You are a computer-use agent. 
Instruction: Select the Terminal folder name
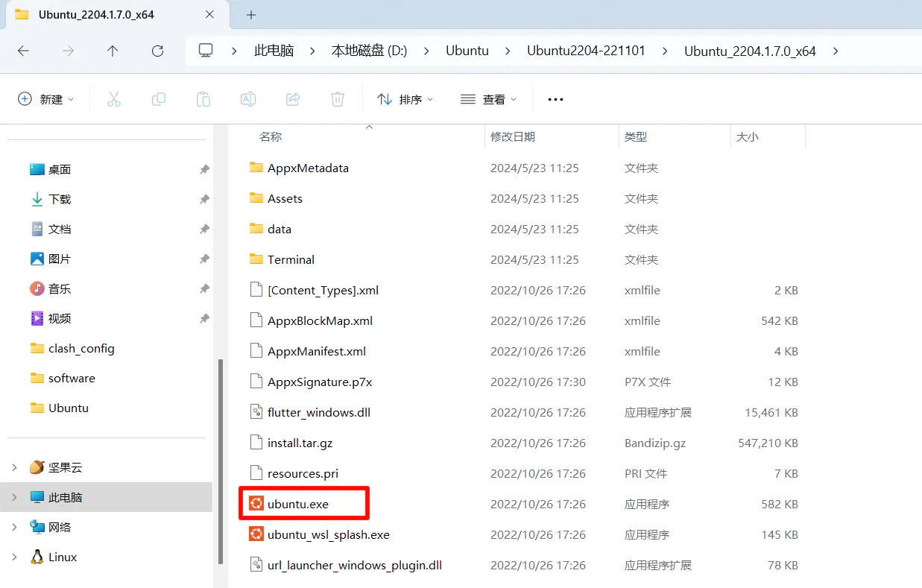pos(291,259)
